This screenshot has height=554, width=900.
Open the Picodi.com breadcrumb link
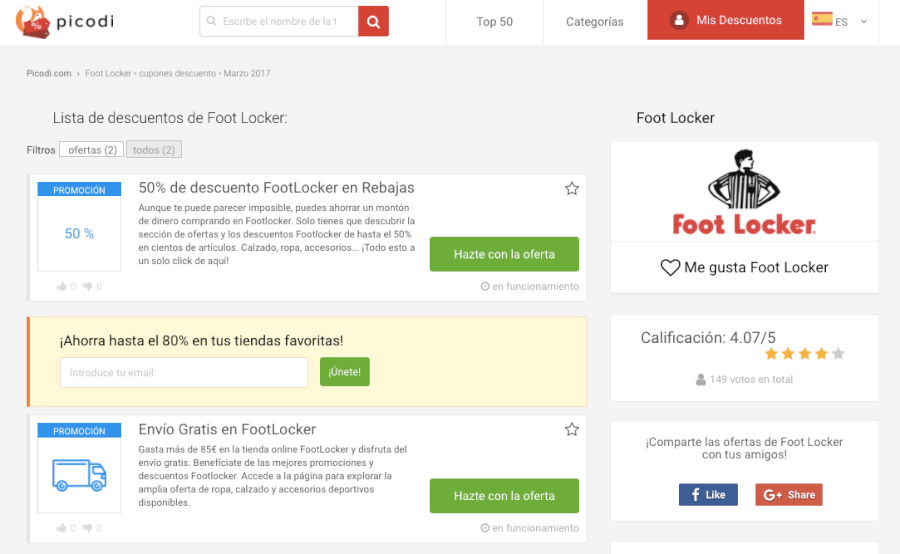click(49, 73)
